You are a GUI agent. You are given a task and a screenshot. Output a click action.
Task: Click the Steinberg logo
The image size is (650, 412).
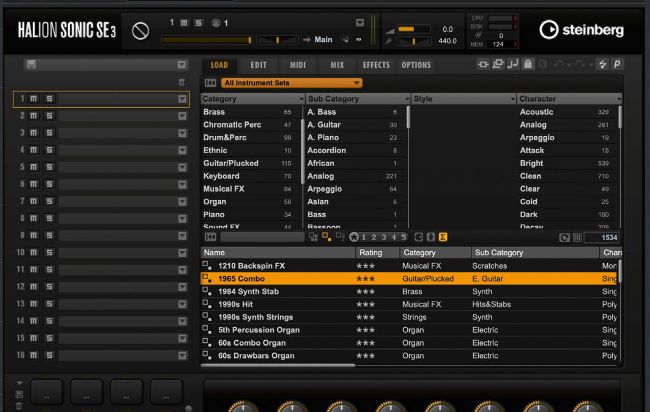pos(581,30)
